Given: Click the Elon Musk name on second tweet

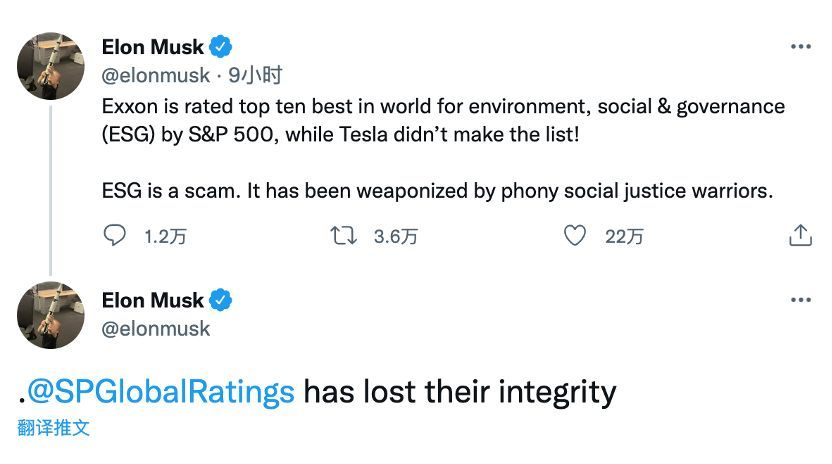Looking at the screenshot, I should pyautogui.click(x=152, y=300).
